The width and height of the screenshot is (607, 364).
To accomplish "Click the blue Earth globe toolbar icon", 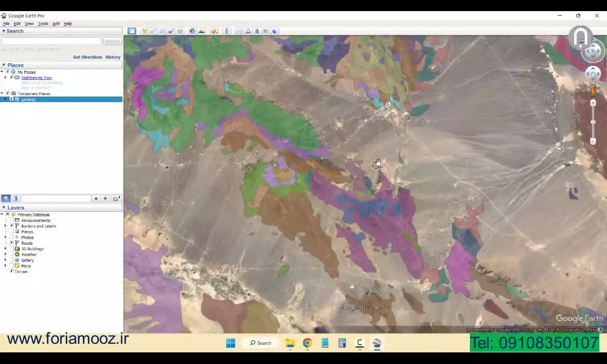I will (x=275, y=31).
